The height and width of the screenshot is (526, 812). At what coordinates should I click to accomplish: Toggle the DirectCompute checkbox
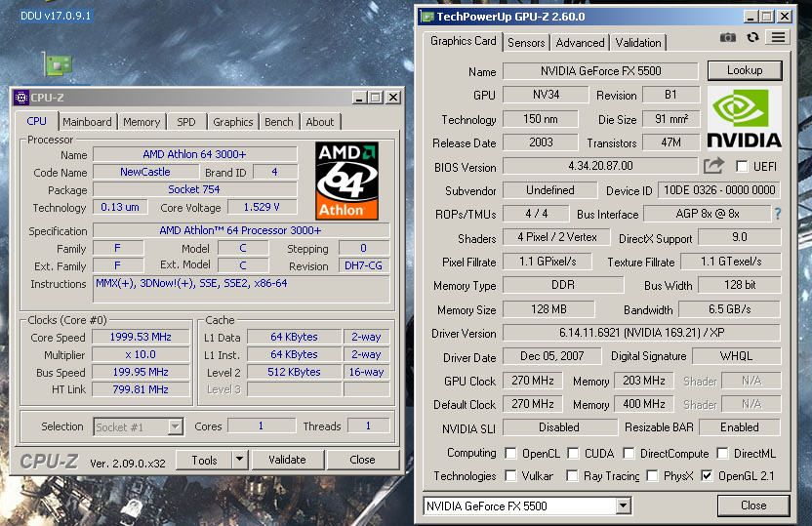[x=629, y=454]
